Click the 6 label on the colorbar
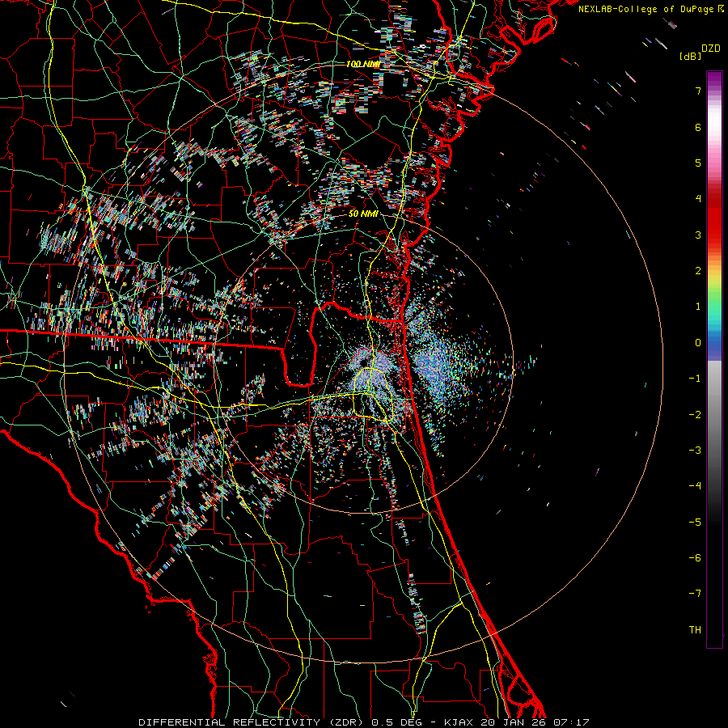 point(698,127)
